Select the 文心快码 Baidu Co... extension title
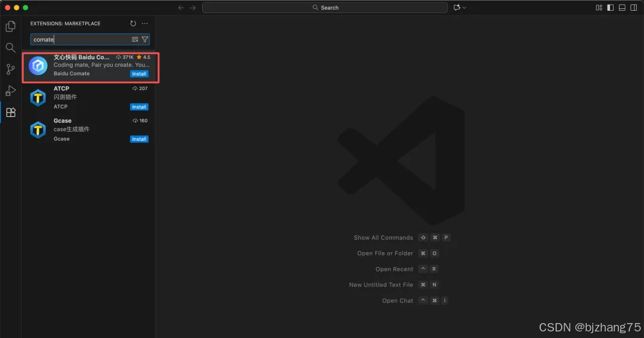Image resolution: width=644 pixels, height=338 pixels. click(x=81, y=57)
